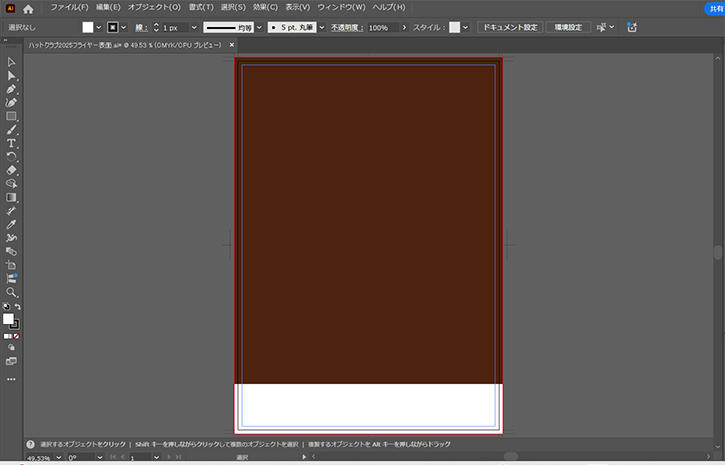Click the opacity 100% input field

point(382,27)
